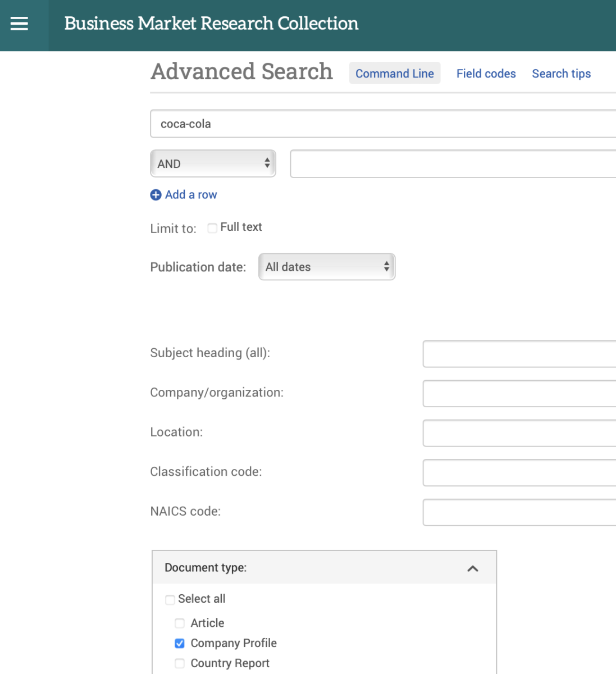
Task: Open the Search tips link
Action: click(561, 74)
